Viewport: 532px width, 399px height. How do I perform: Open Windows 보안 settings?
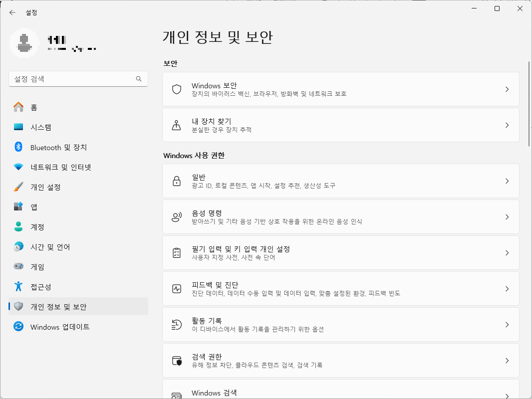(x=341, y=89)
